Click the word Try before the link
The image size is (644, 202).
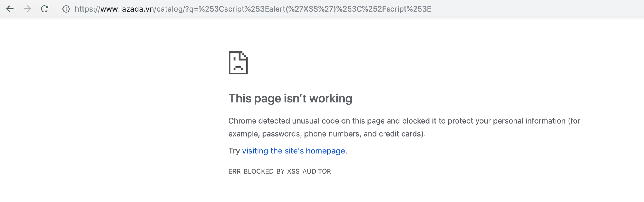(x=234, y=151)
